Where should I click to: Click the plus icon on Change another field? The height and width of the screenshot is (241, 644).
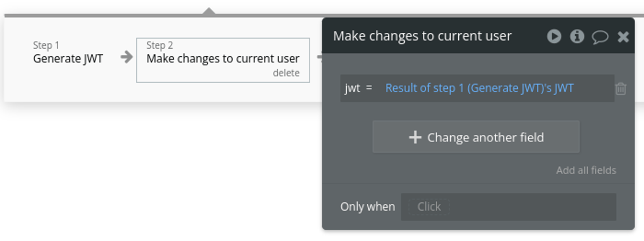(x=415, y=137)
